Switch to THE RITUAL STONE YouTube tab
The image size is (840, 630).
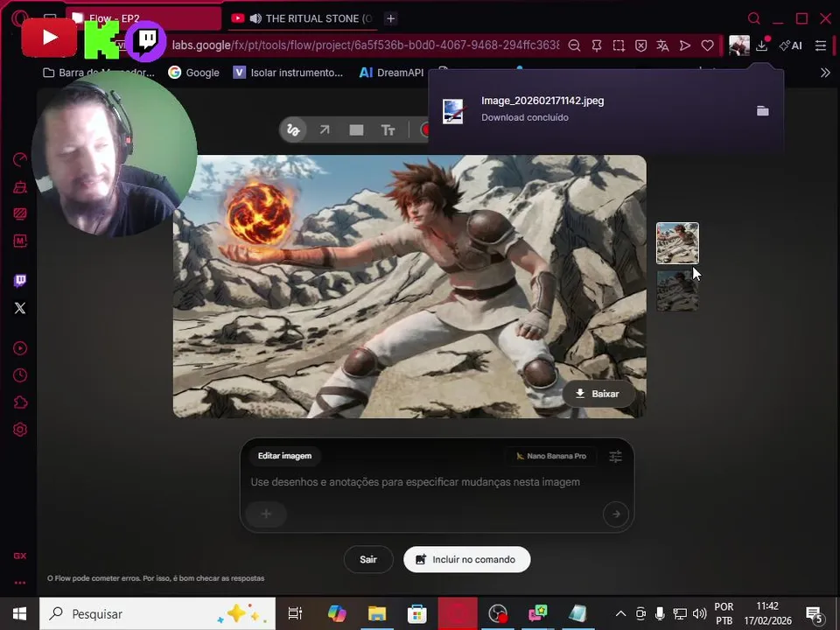302,18
